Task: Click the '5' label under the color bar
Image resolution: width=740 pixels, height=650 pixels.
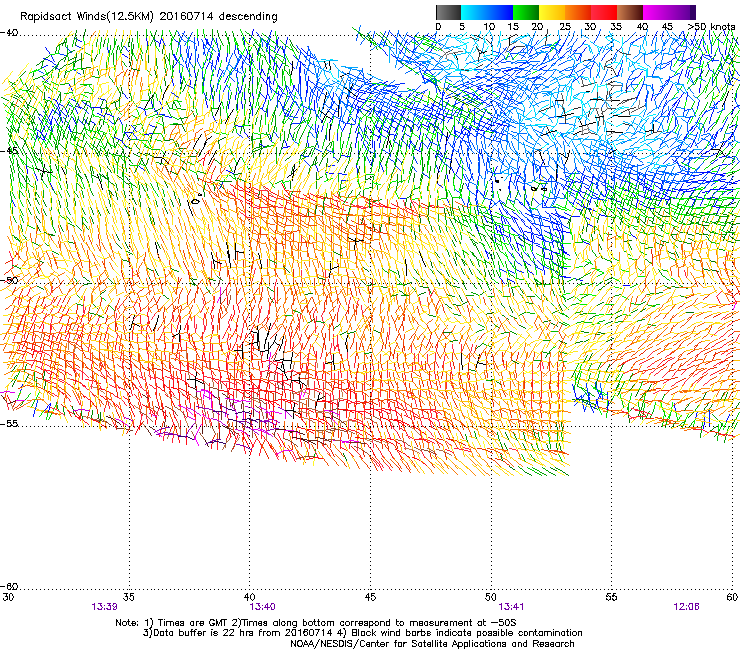Action: pos(462,27)
